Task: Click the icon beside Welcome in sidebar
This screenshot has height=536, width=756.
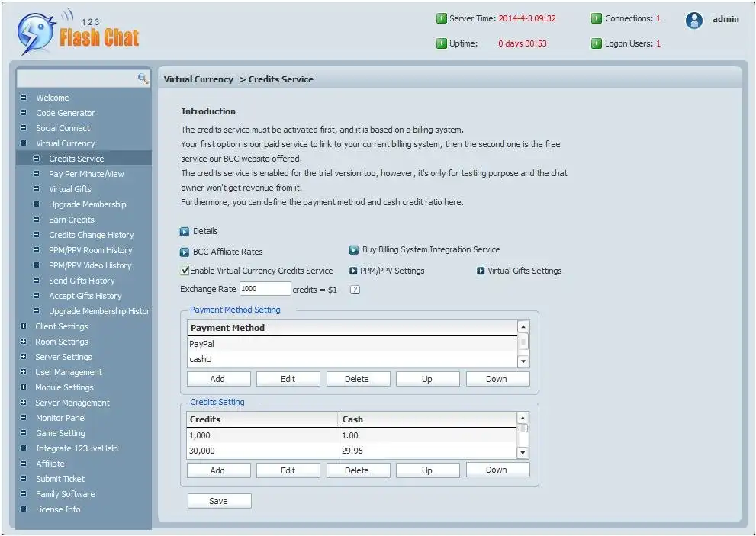Action: point(23,98)
